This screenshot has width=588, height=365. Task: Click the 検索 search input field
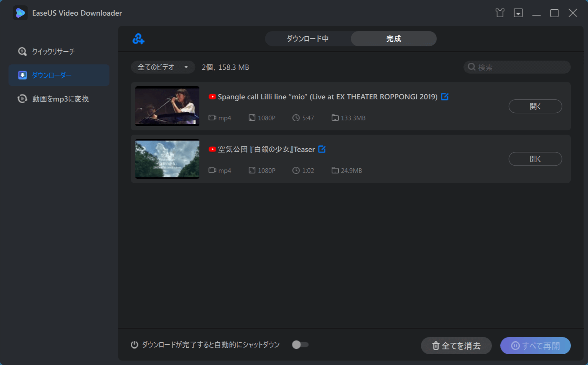click(517, 67)
